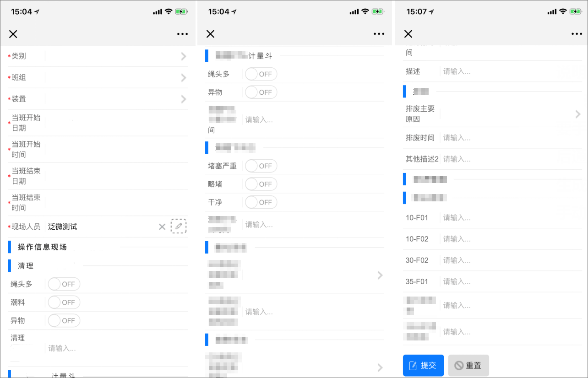Open three-dot more menu on 15:07 screen
This screenshot has width=588, height=378.
576,34
